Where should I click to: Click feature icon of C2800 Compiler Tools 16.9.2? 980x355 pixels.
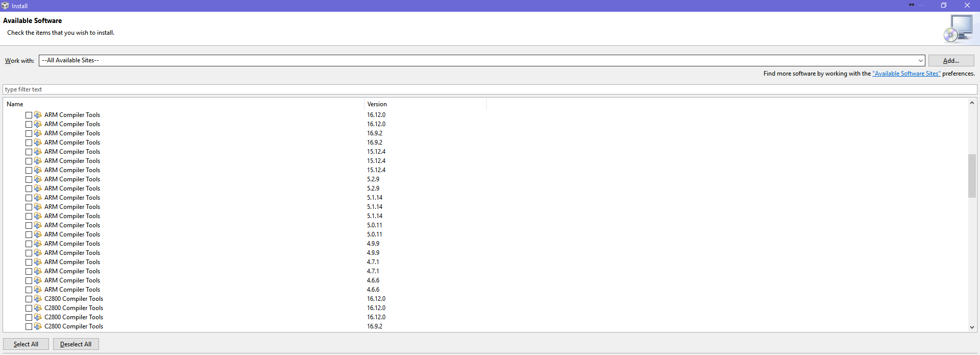point(38,326)
